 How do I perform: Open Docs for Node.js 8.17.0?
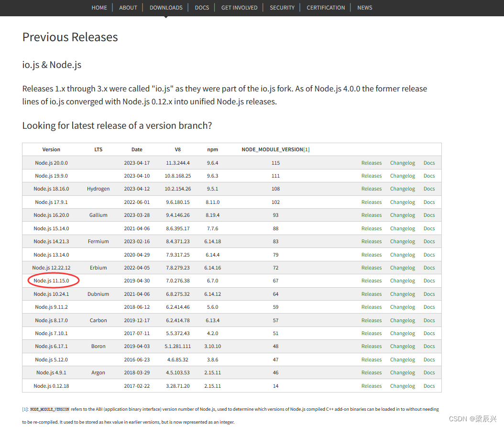pos(429,321)
